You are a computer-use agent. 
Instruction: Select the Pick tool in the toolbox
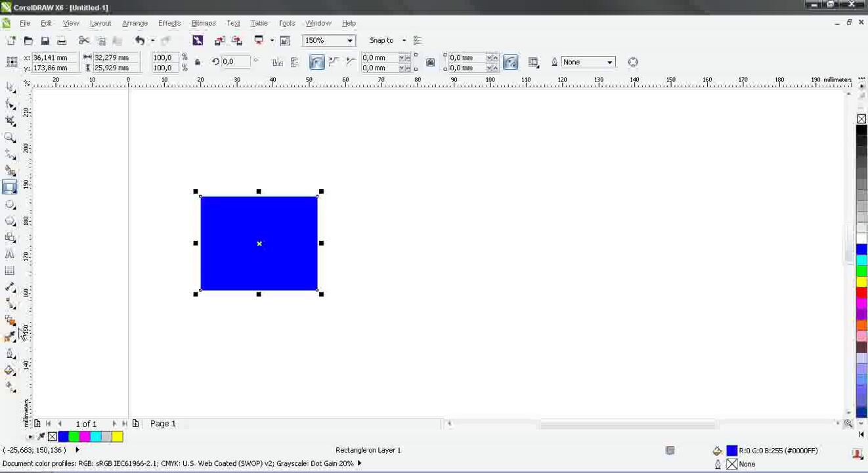click(10, 87)
